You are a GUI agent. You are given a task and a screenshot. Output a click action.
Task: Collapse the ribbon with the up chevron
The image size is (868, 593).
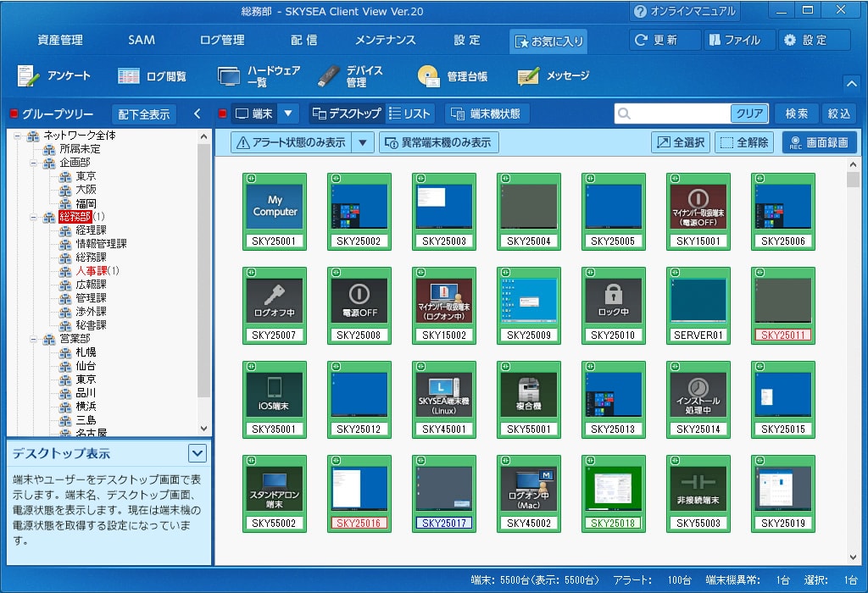pyautogui.click(x=851, y=84)
